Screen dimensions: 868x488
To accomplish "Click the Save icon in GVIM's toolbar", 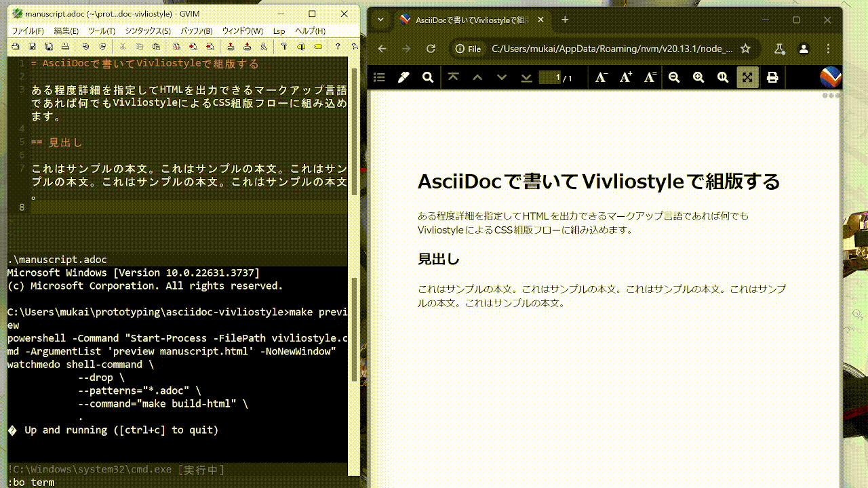I will click(32, 46).
